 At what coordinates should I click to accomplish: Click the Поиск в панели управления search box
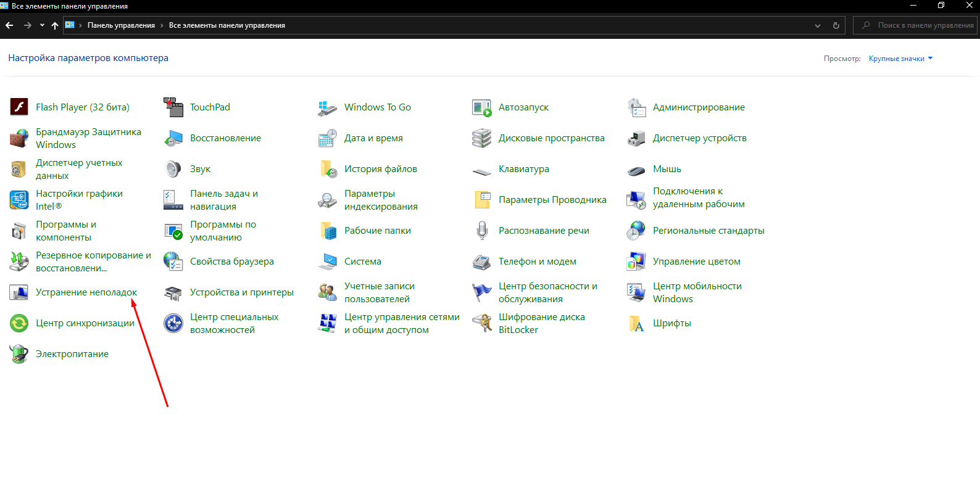pyautogui.click(x=916, y=25)
